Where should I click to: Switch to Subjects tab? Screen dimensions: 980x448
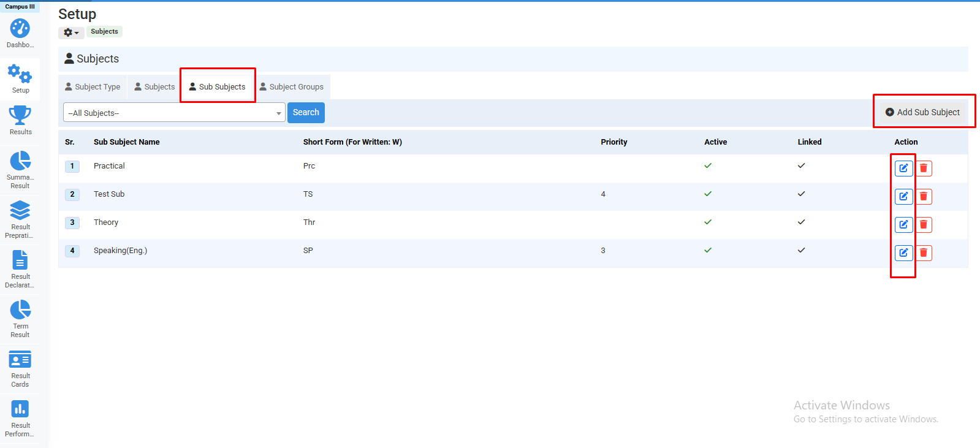155,87
